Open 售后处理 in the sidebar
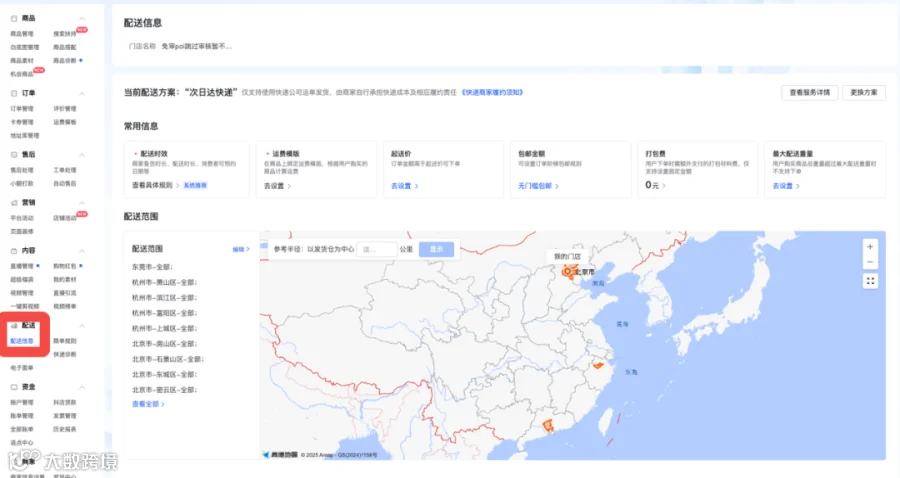The width and height of the screenshot is (900, 478). (22, 170)
